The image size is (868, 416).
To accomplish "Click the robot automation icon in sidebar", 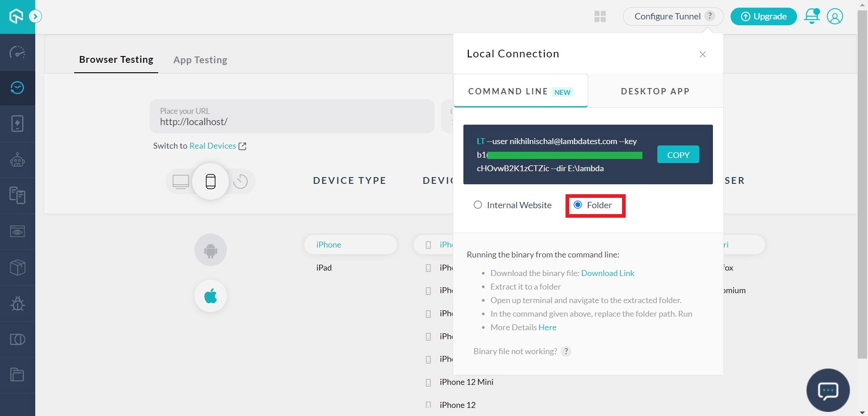I will tap(17, 160).
